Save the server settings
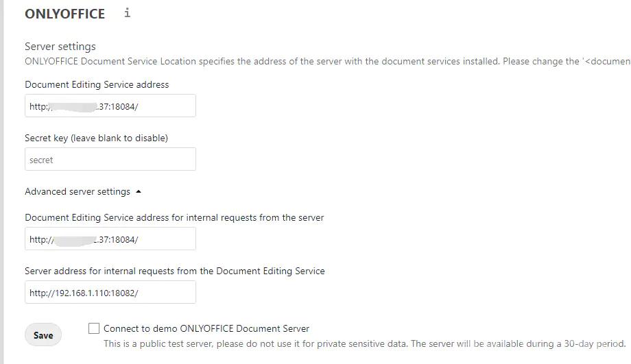Viewport: 631px width, 364px height. (43, 335)
